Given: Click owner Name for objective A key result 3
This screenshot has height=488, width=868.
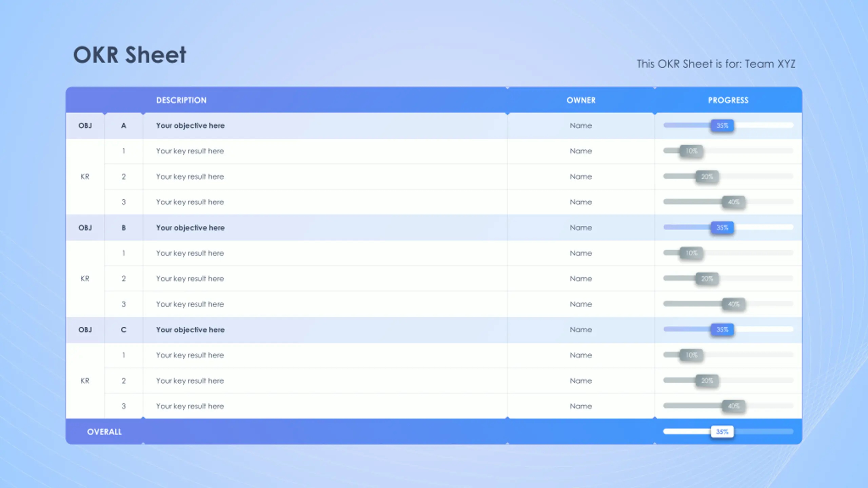Looking at the screenshot, I should pos(581,202).
